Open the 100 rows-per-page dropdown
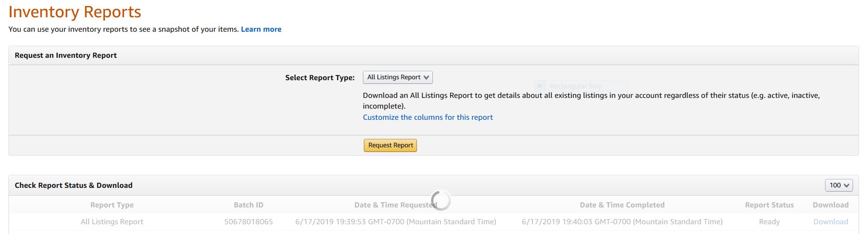868x234 pixels. tap(839, 186)
